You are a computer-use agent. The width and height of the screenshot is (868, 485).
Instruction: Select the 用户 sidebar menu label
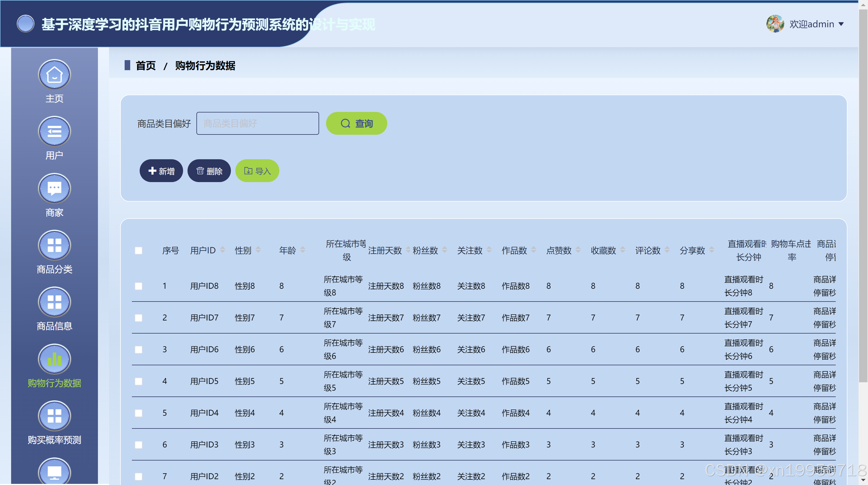pyautogui.click(x=54, y=155)
